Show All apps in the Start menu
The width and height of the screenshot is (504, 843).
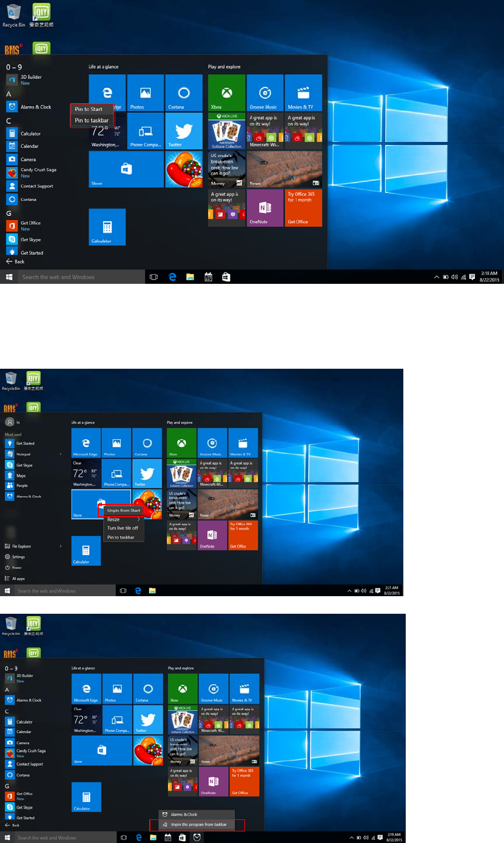[x=15, y=579]
